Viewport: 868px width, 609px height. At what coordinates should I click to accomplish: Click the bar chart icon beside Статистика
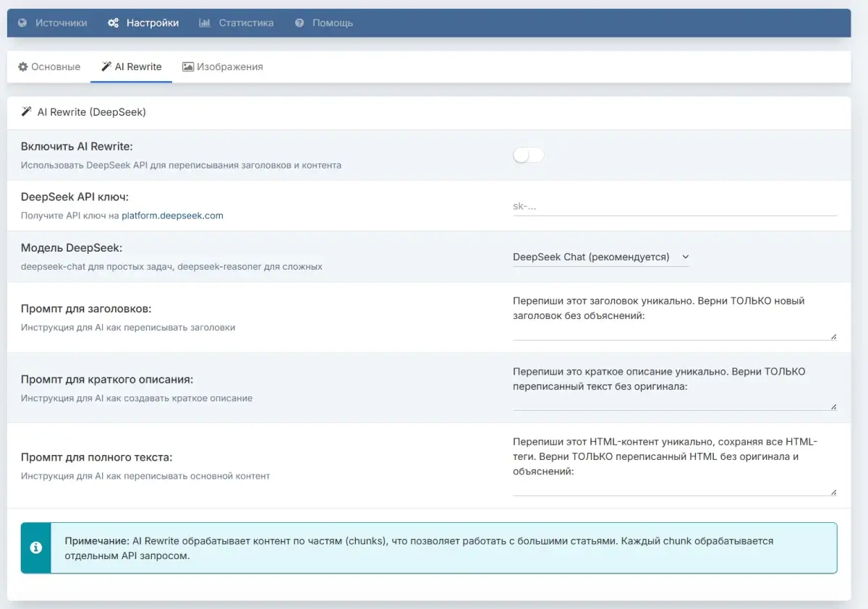click(205, 23)
